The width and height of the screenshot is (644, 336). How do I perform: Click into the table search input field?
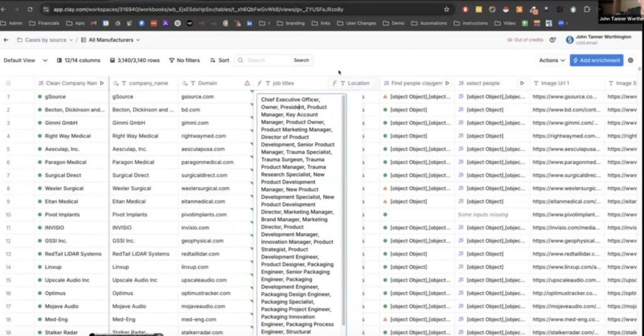pos(267,60)
